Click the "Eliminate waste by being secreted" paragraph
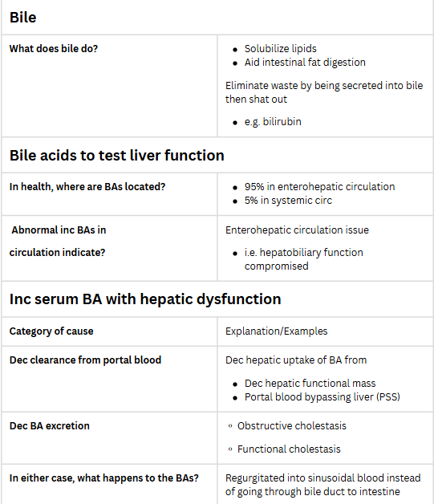The image size is (434, 504). pos(324,92)
